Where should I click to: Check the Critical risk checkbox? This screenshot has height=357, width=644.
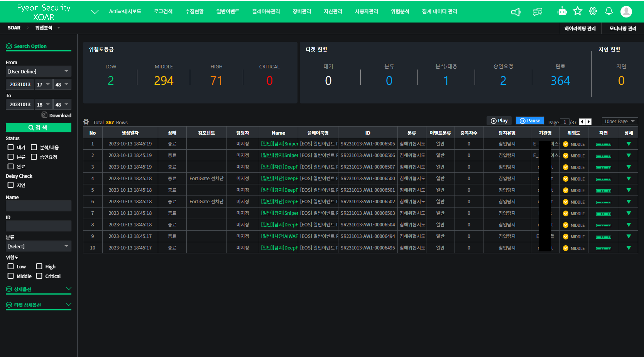point(39,276)
